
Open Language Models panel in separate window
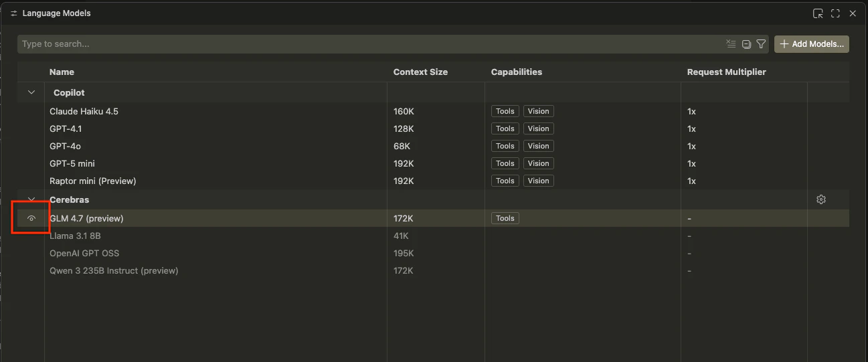(x=818, y=13)
